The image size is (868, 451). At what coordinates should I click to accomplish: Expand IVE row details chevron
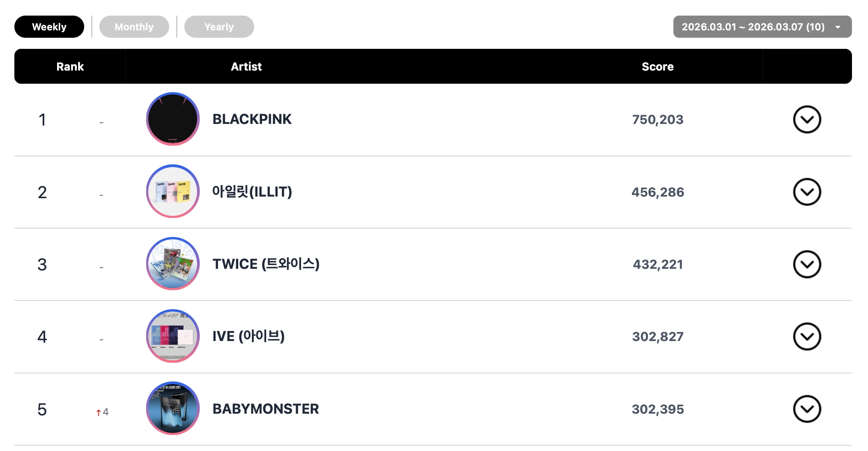807,337
